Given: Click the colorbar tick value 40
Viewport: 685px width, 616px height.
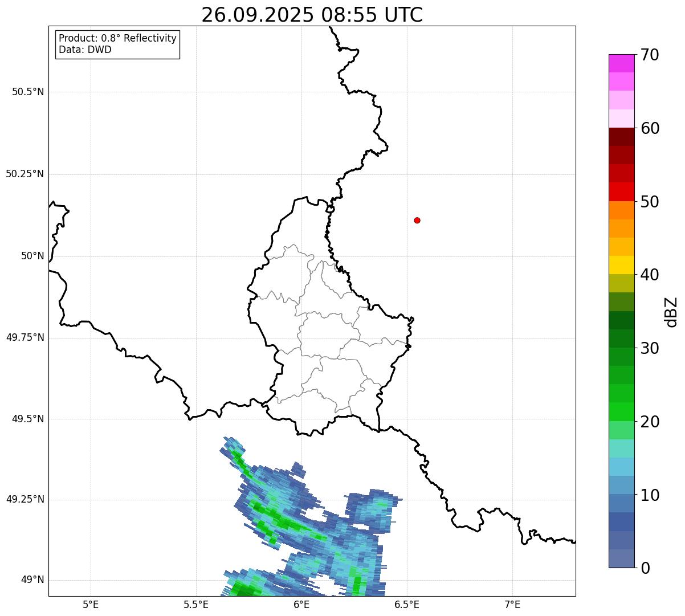Looking at the screenshot, I should 650,275.
